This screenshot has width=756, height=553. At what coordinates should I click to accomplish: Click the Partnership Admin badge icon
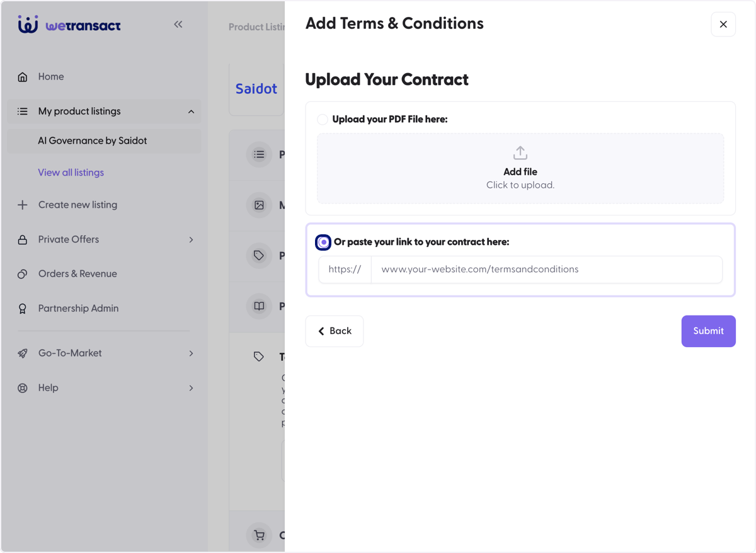(x=23, y=309)
